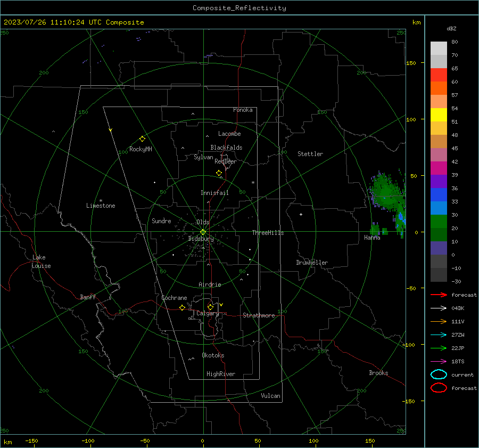Click the 65 dBZ red color swatch

tap(439, 75)
